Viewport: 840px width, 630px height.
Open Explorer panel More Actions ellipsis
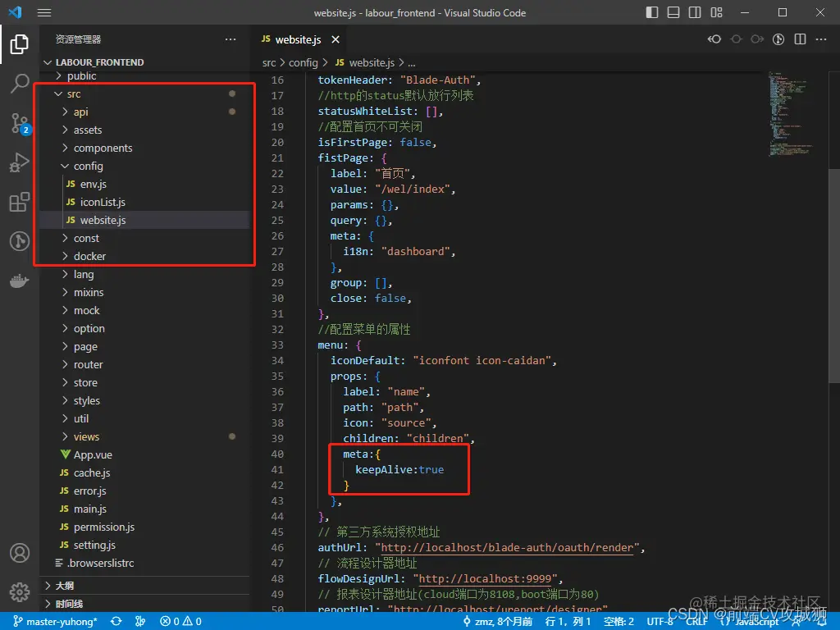point(231,39)
